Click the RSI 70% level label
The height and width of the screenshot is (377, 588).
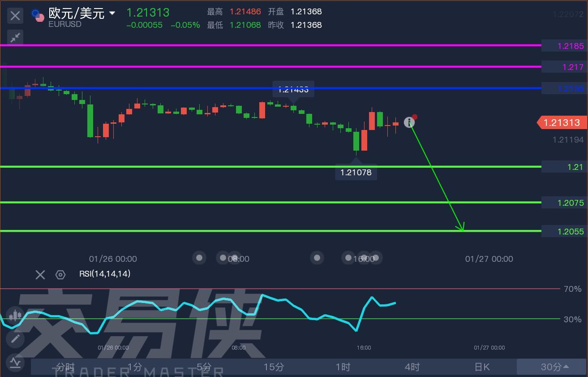[572, 289]
